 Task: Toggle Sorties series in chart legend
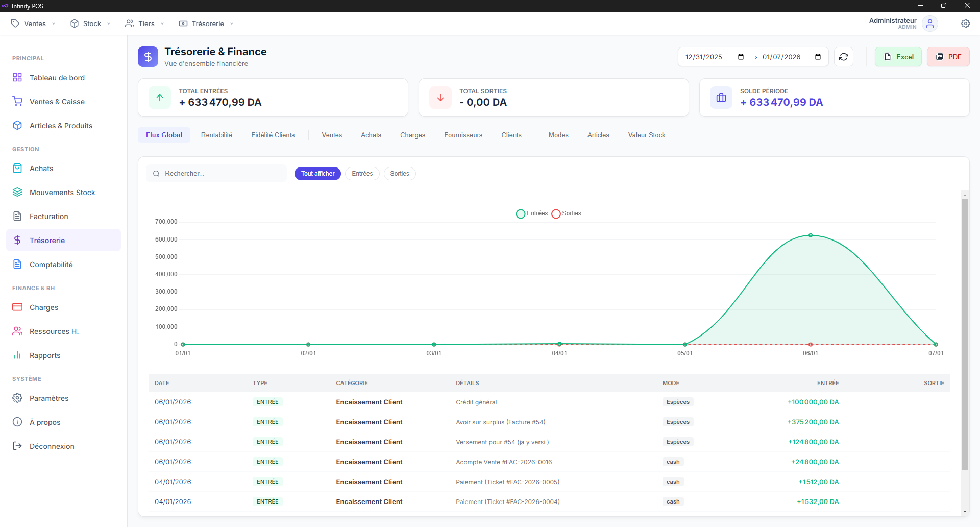pos(567,213)
